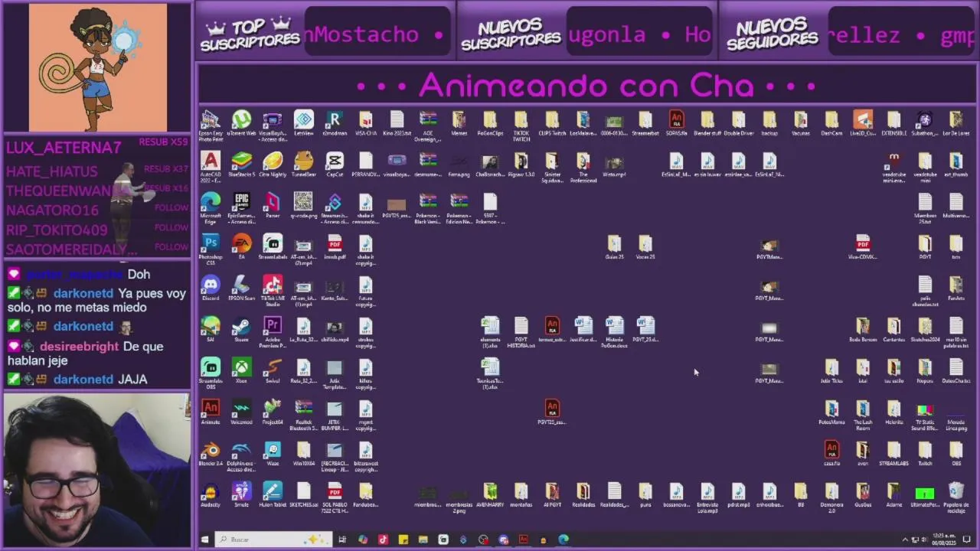Launch Photoshop CS5 desktop icon

click(211, 249)
